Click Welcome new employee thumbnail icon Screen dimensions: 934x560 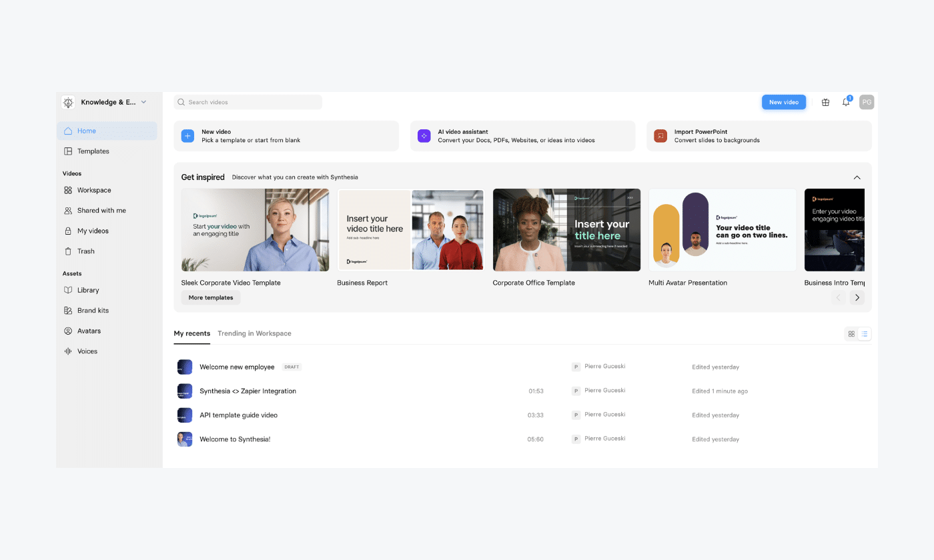[x=185, y=367]
